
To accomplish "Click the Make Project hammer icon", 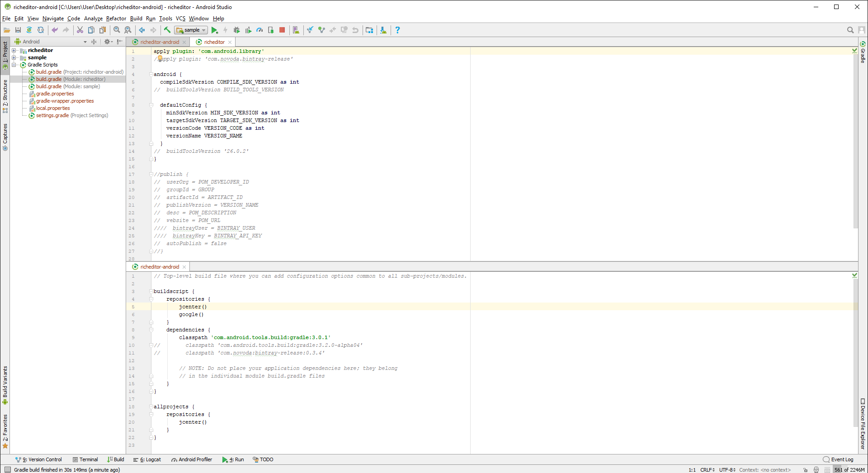I will (x=167, y=30).
